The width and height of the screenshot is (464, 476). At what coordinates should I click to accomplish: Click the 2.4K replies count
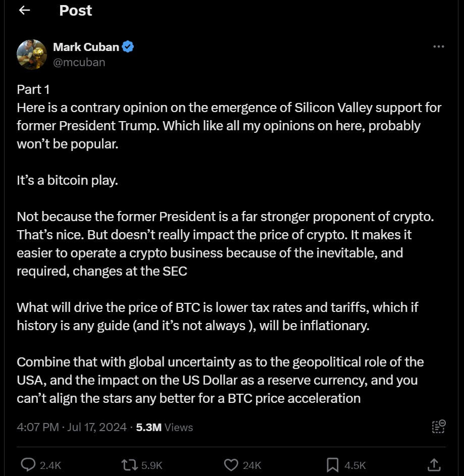(x=50, y=465)
